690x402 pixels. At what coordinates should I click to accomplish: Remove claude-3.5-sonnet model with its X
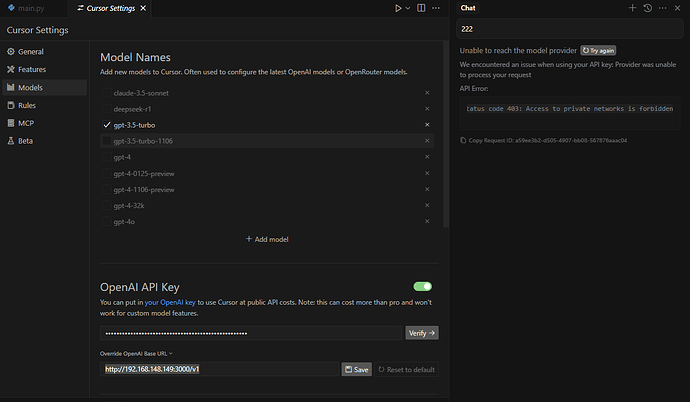click(427, 93)
